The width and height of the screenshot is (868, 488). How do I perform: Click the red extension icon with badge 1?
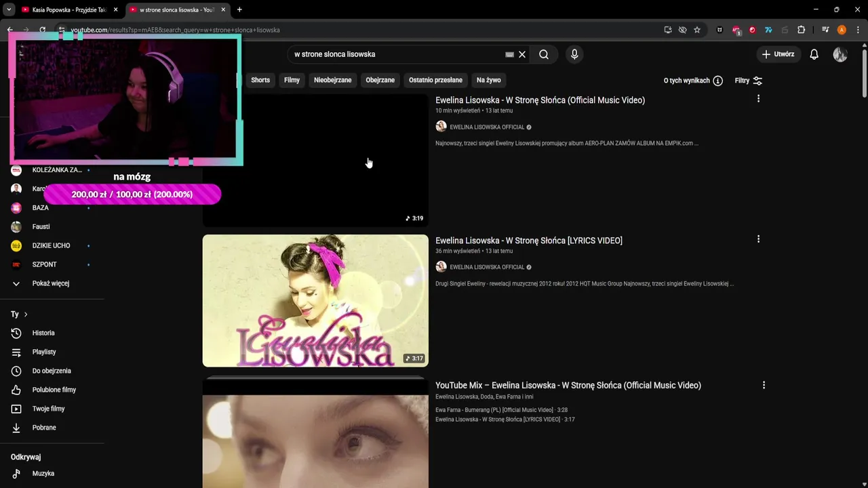[736, 30]
